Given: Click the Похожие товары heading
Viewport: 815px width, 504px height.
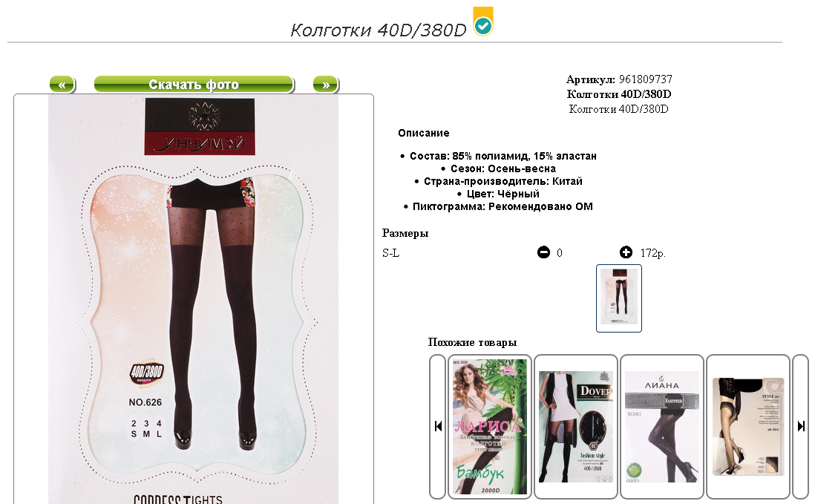Looking at the screenshot, I should (x=472, y=342).
